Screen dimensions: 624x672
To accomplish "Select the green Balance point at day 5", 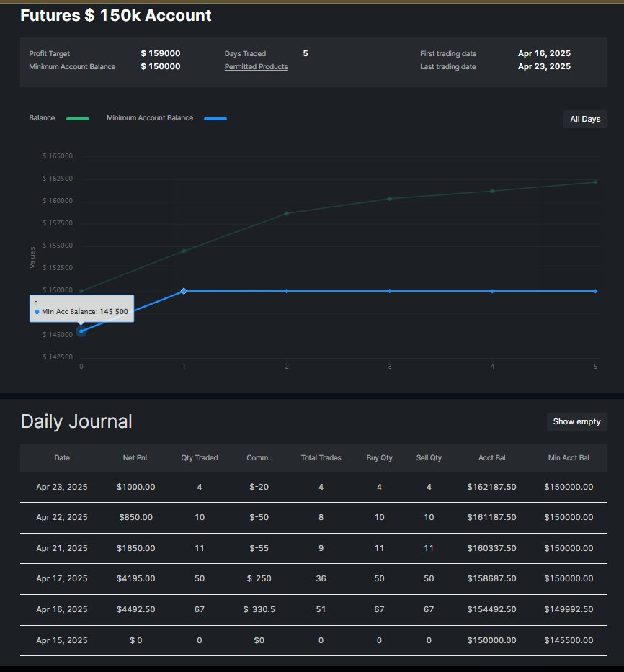I will click(595, 182).
